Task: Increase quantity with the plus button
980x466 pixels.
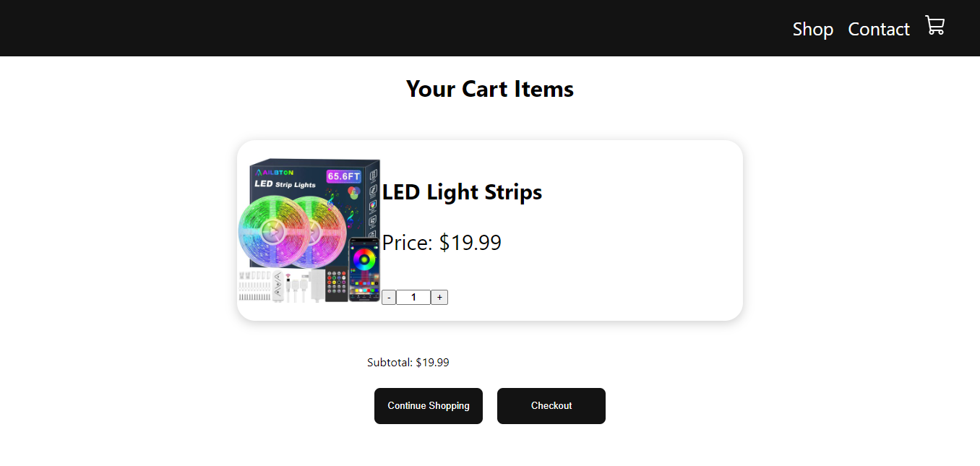Action: 439,297
